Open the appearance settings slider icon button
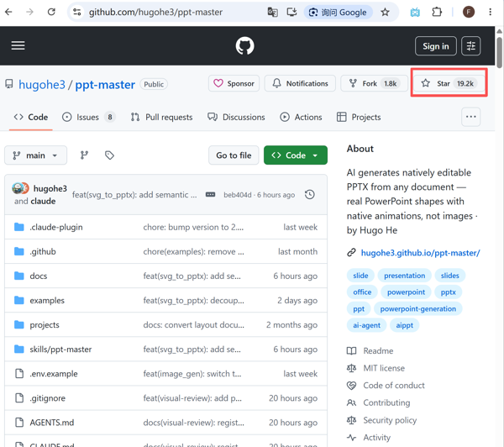The height and width of the screenshot is (447, 504). tap(471, 46)
